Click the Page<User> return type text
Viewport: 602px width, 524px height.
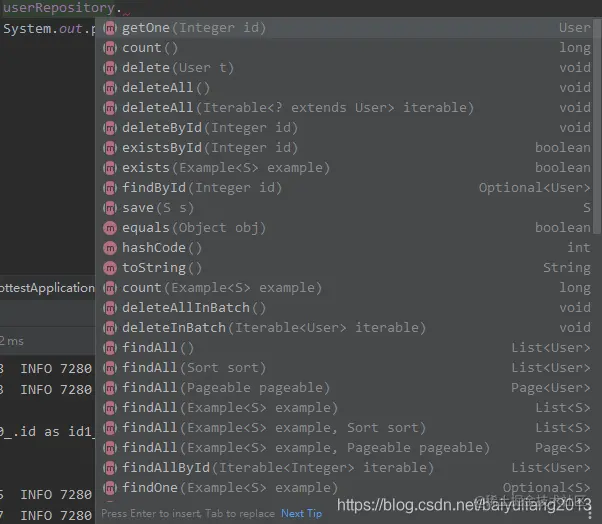pyautogui.click(x=551, y=388)
